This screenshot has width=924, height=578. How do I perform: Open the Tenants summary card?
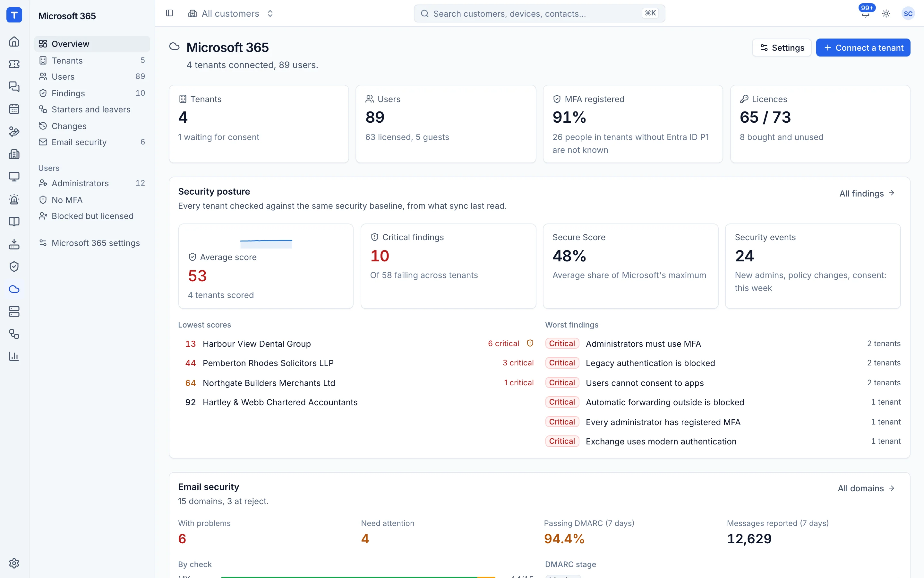pos(259,124)
